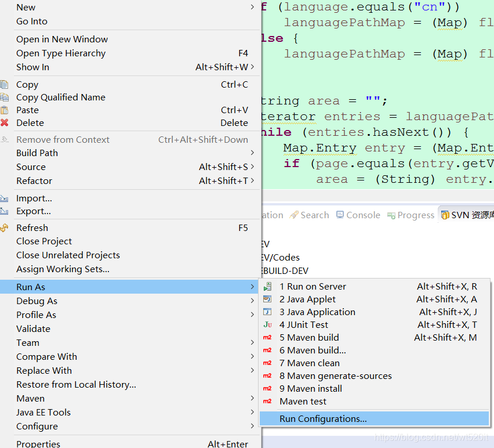Expand the Refactor submenu arrow

pyautogui.click(x=252, y=180)
